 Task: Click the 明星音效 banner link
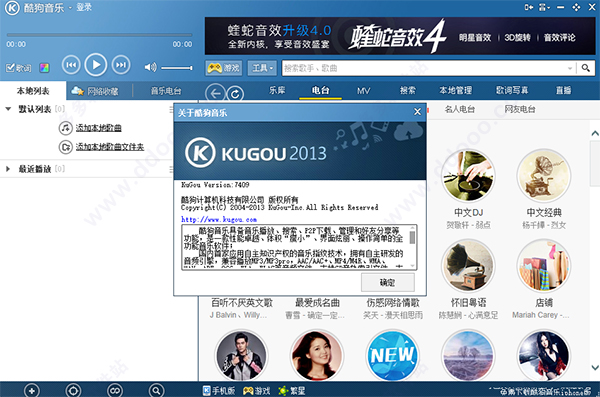click(x=474, y=38)
